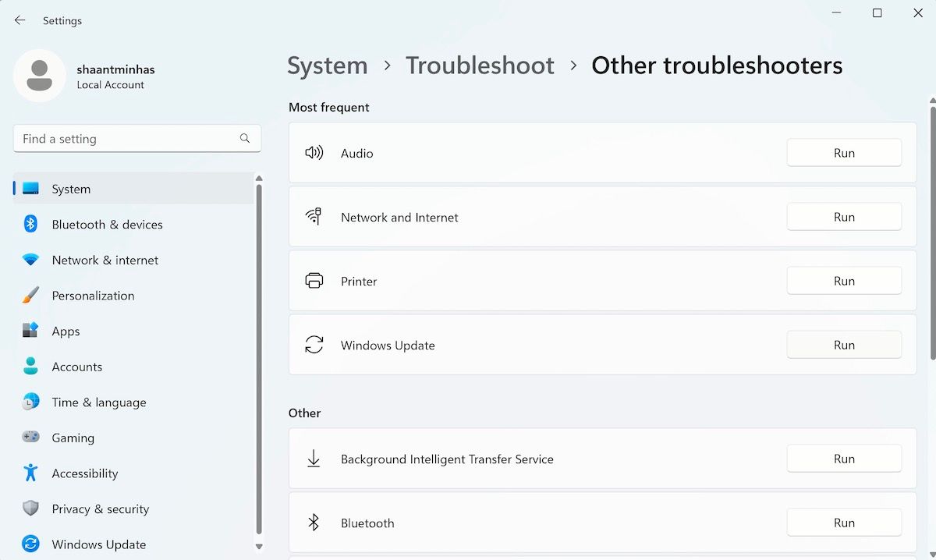Click the Gaming controller icon
This screenshot has height=560, width=936.
(30, 438)
